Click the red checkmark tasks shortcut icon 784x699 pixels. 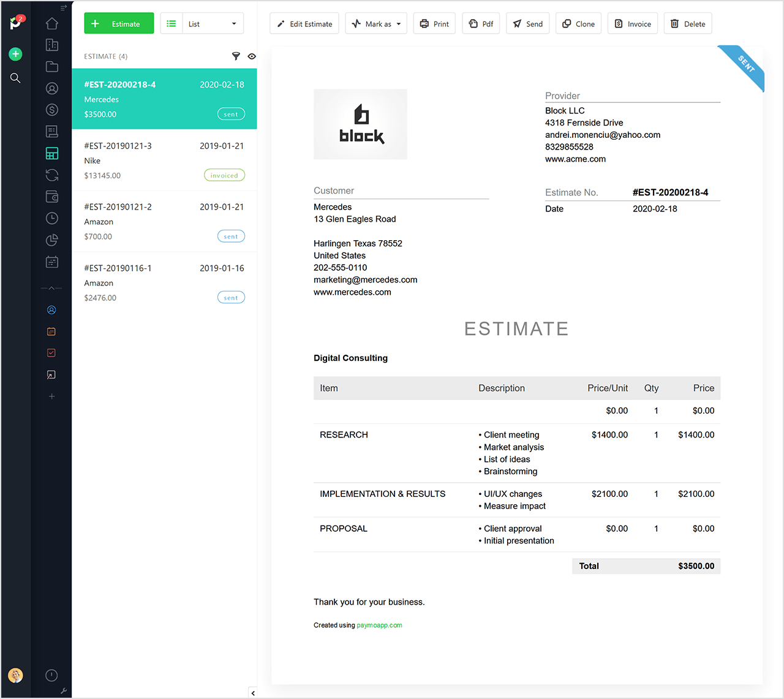click(51, 353)
